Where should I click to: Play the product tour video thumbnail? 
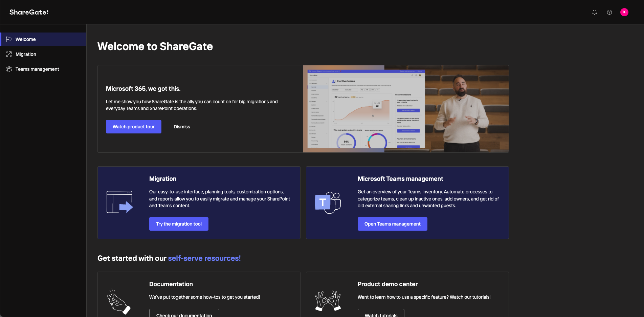[x=406, y=109]
